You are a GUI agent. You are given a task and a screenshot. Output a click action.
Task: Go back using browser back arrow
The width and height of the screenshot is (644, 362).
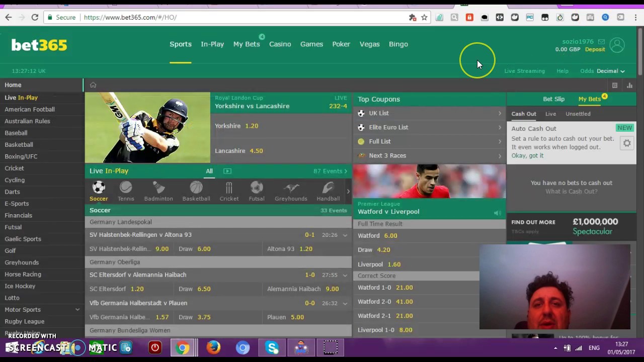click(9, 17)
